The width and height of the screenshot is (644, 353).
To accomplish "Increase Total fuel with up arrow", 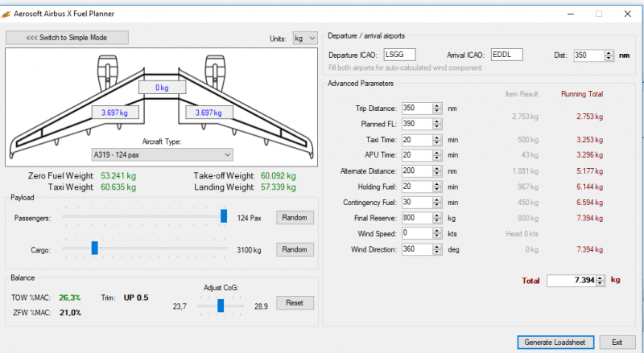I will coord(601,278).
